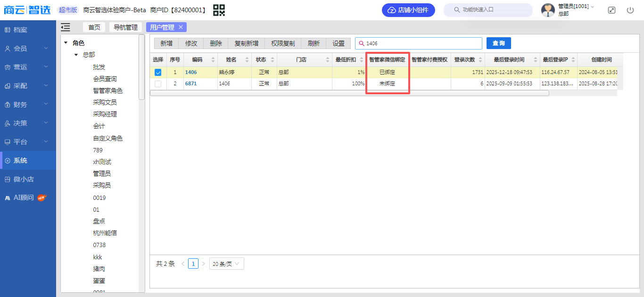Open the 20 条/页 page size dropdown
The height and width of the screenshot is (297, 644).
226,264
